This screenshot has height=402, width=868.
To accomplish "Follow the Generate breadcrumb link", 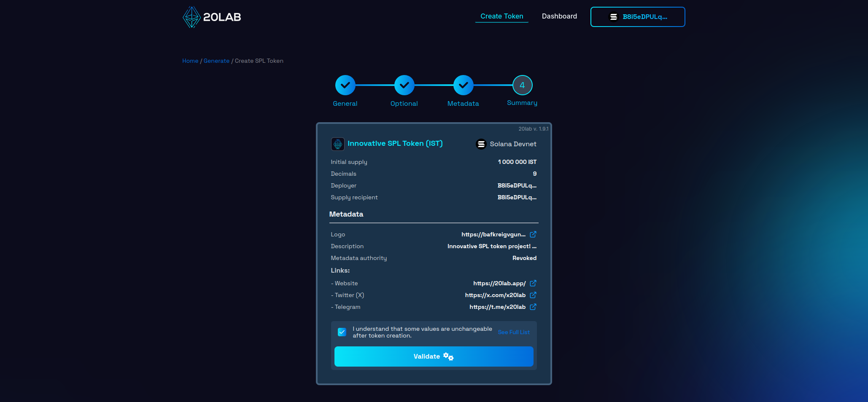I will [216, 61].
